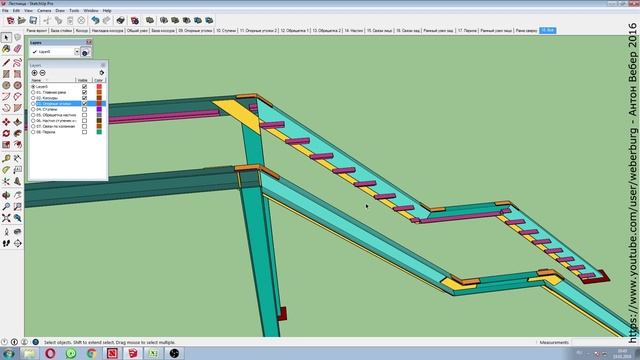Image resolution: width=640 pixels, height=360 pixels.
Task: Select the Position Camera tool
Action: coord(6,232)
